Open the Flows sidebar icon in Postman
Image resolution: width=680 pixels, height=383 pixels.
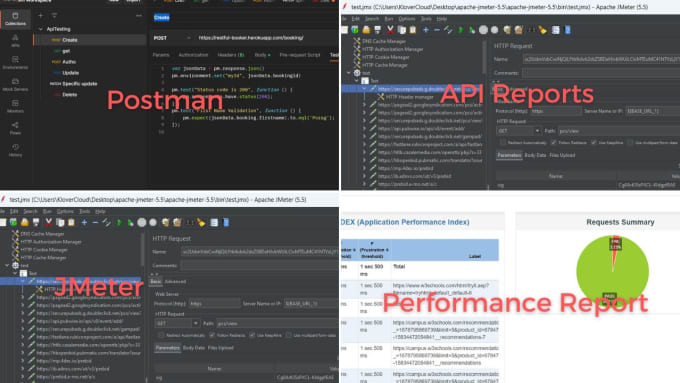15,128
